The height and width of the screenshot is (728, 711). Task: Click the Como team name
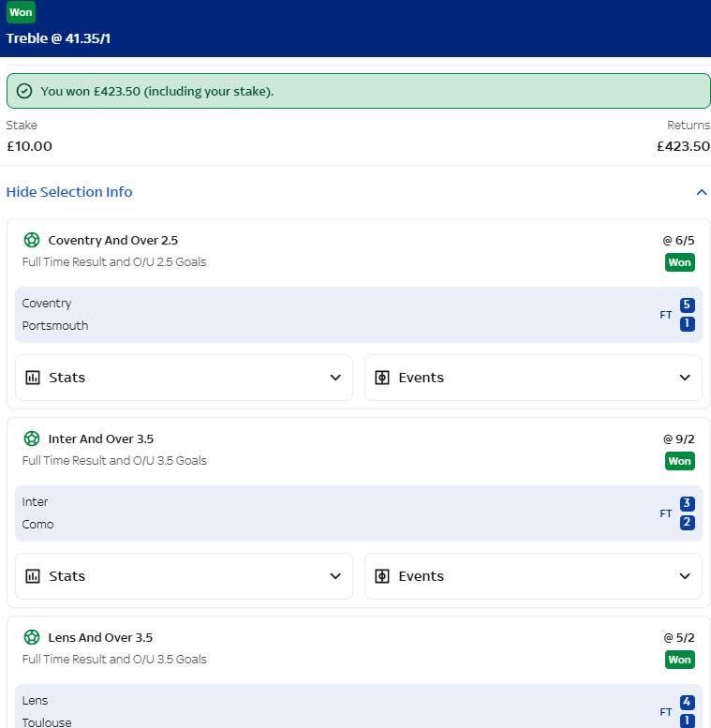(x=37, y=524)
